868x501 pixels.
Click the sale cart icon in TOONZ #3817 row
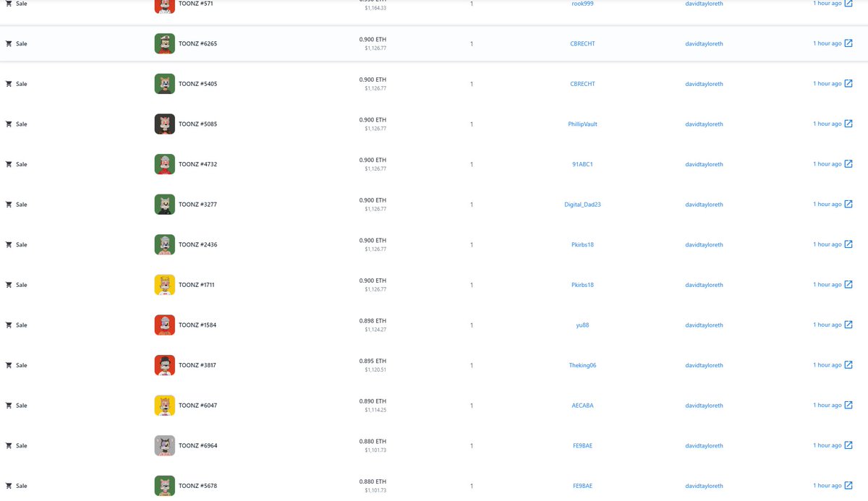9,365
